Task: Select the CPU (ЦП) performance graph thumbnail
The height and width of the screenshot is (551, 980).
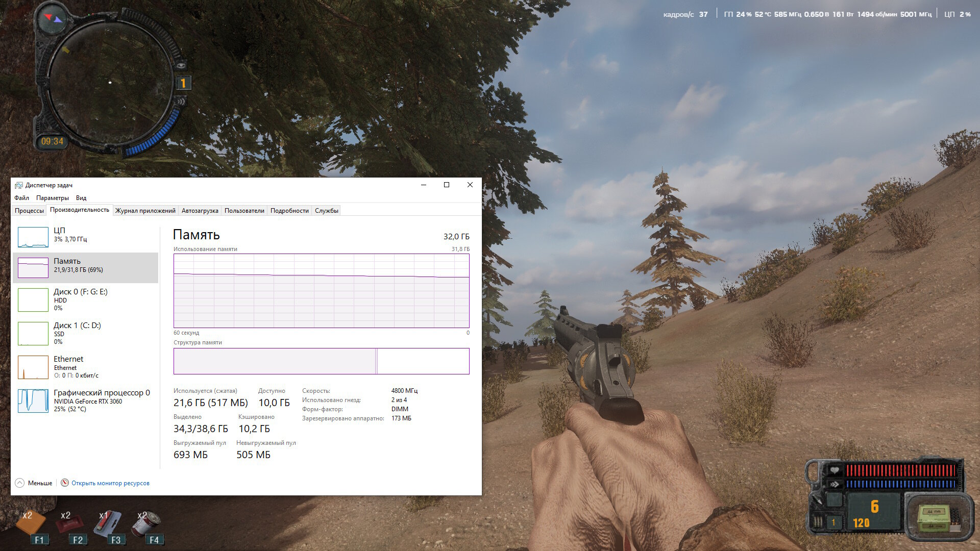Action: (x=33, y=237)
